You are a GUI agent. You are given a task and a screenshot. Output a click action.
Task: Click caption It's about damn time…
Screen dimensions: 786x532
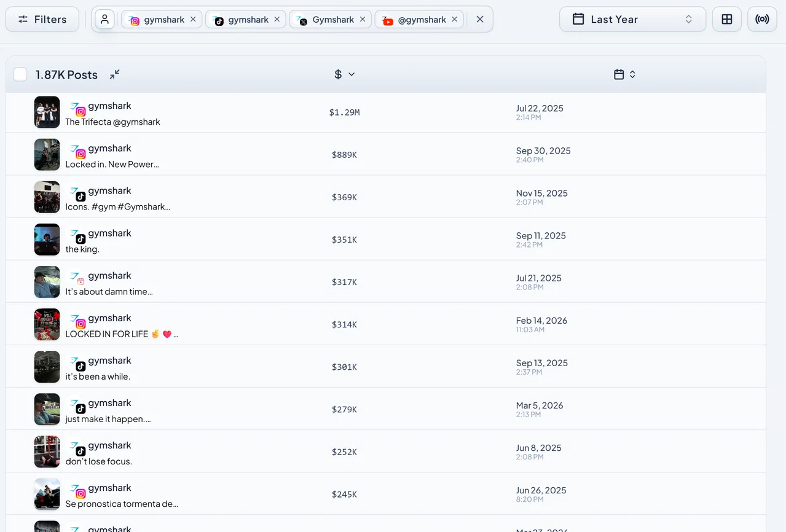(109, 291)
